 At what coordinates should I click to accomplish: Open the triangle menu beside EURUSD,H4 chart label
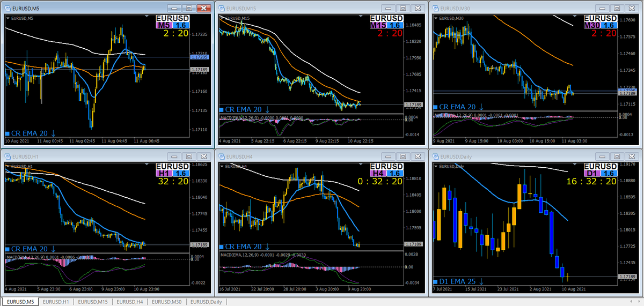tap(222, 167)
